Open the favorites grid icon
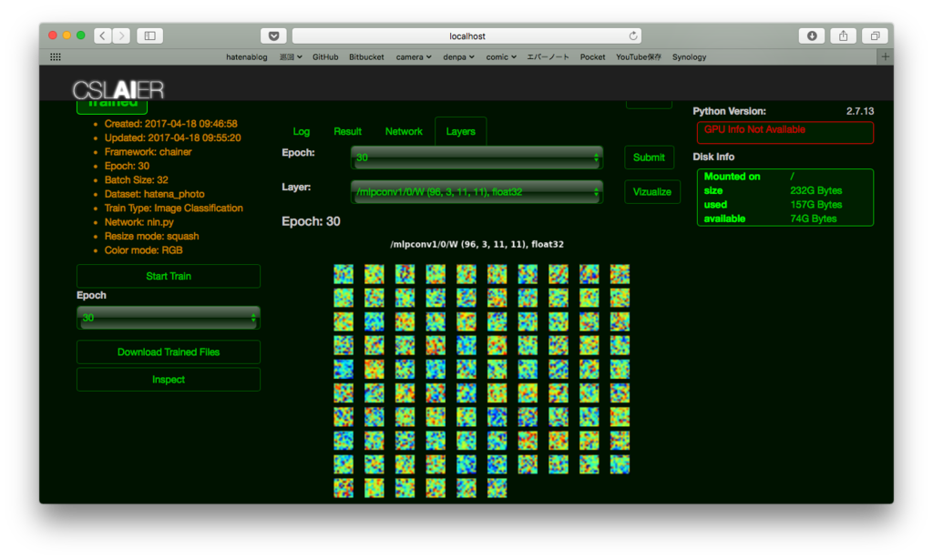Image resolution: width=933 pixels, height=560 pixels. coord(56,57)
